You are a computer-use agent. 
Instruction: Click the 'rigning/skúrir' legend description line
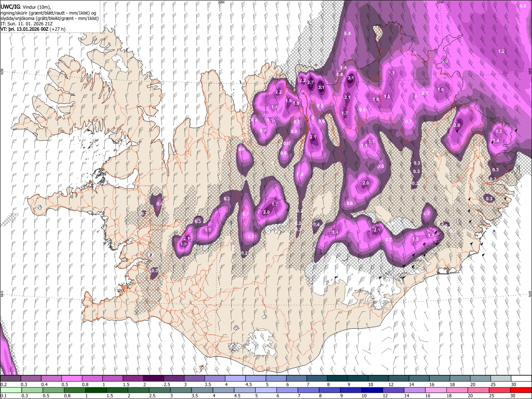48,13
